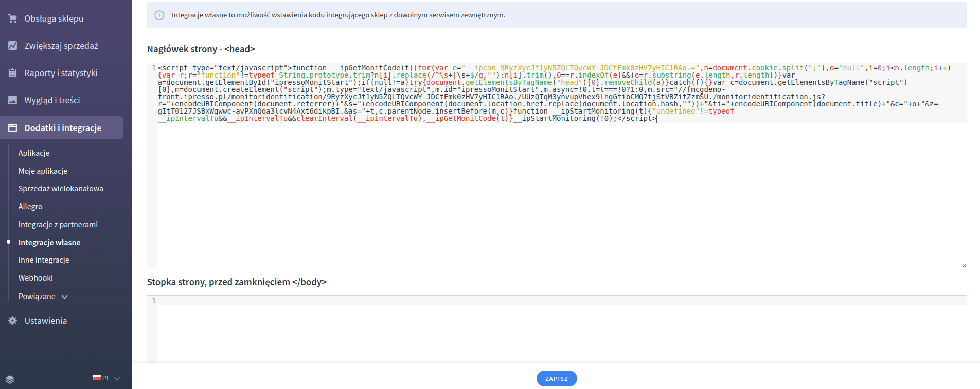Click the Dodatki i integracje window icon
This screenshot has width=980, height=389.
13,128
